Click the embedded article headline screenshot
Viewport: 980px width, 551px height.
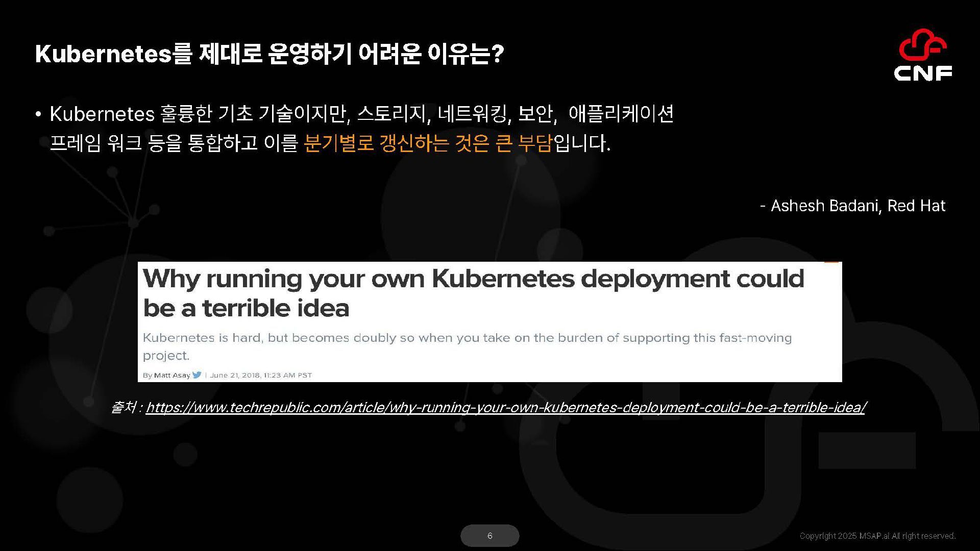[489, 321]
